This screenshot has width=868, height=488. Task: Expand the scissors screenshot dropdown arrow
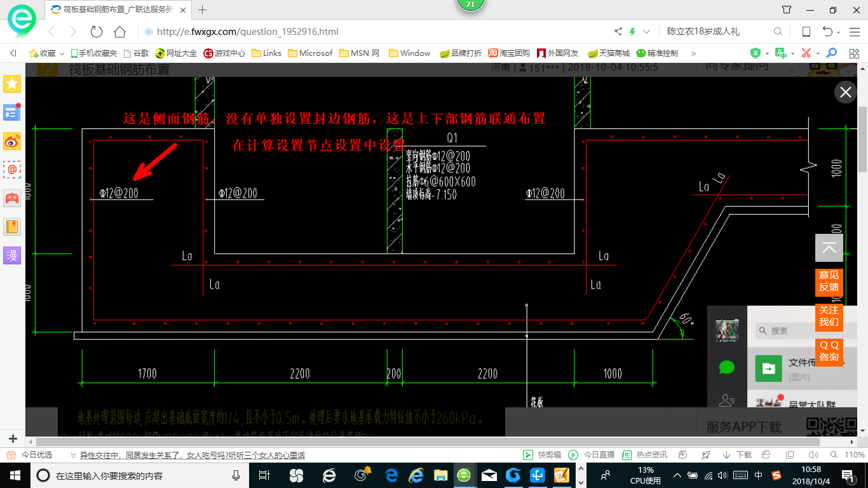818,54
